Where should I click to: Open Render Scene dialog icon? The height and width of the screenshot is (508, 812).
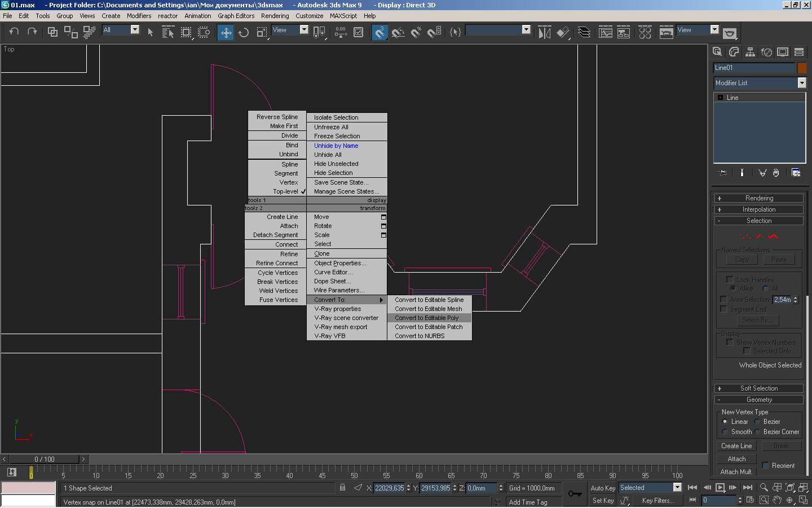click(x=667, y=32)
